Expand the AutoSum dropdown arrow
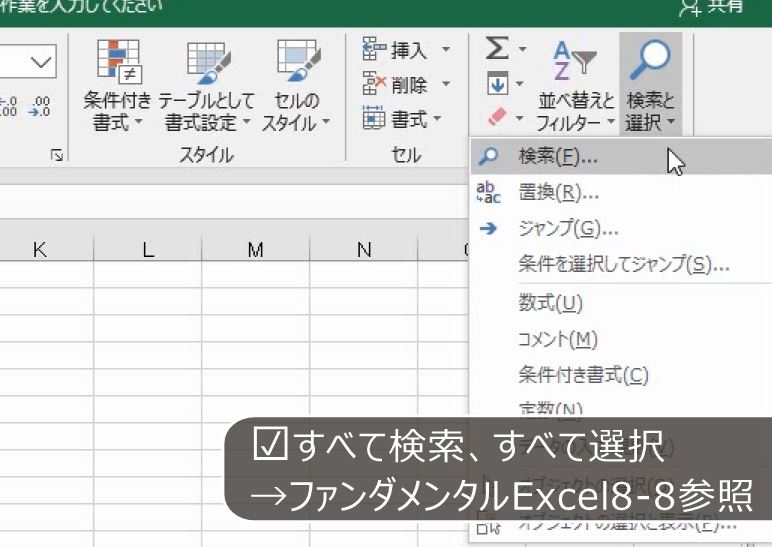Viewport: 772px width, 547px height. click(x=522, y=49)
